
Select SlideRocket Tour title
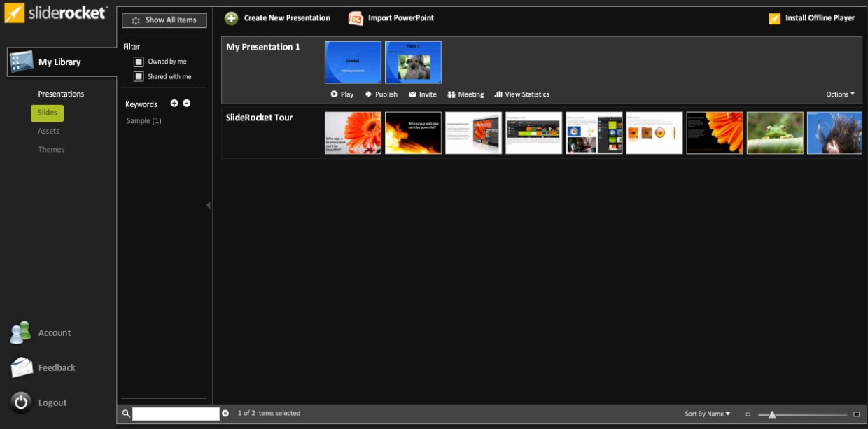point(259,118)
